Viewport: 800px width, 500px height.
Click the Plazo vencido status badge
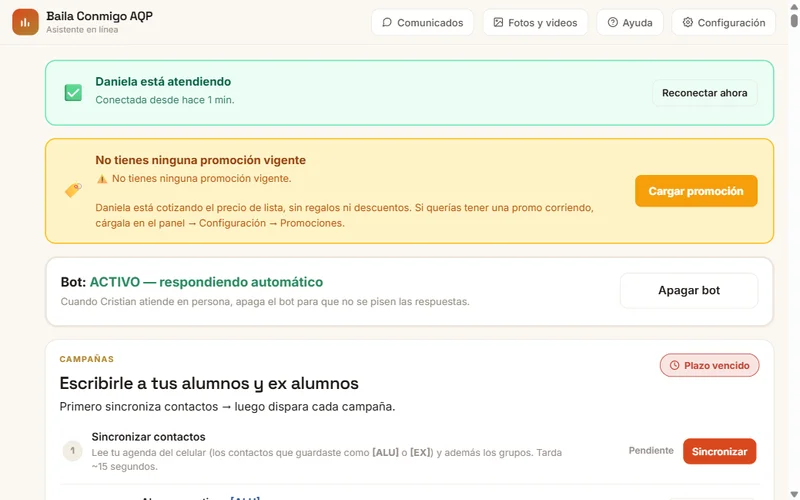point(709,365)
